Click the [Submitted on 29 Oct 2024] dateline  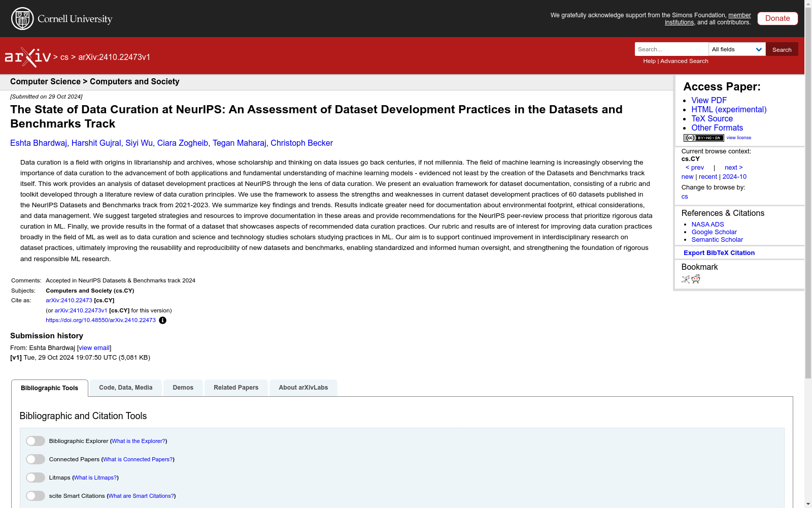click(x=46, y=97)
